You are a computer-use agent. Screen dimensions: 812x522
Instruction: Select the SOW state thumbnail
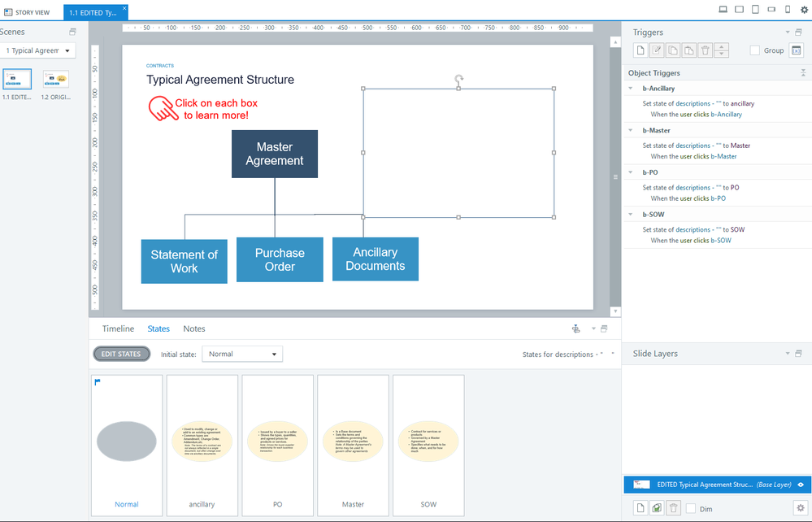point(428,446)
